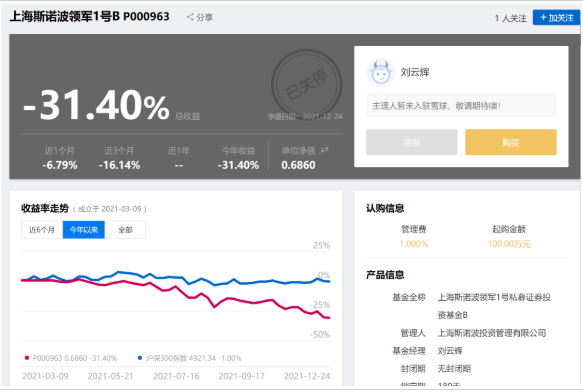The image size is (583, 392).
Task: Select the 近6个月 chart range tab
Action: click(42, 230)
